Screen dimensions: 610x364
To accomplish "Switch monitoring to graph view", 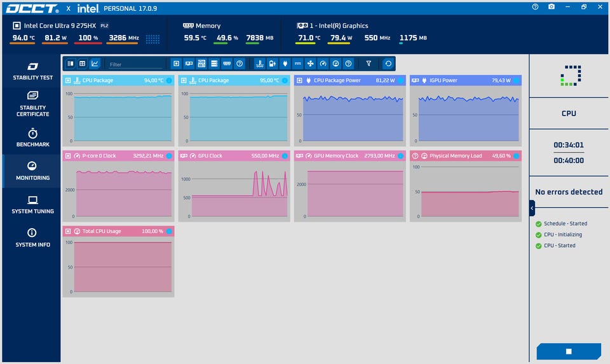I will (95, 64).
